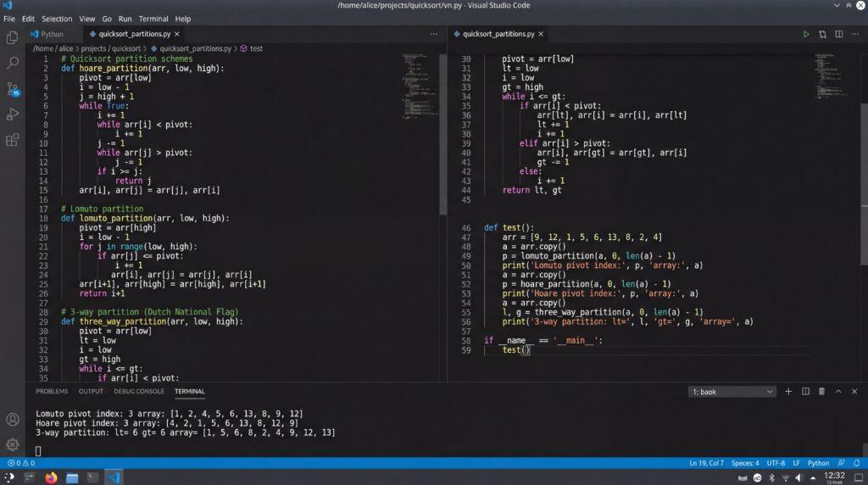Open the volume control in the system tray
Image resolution: width=868 pixels, height=485 pixels.
pos(798,478)
